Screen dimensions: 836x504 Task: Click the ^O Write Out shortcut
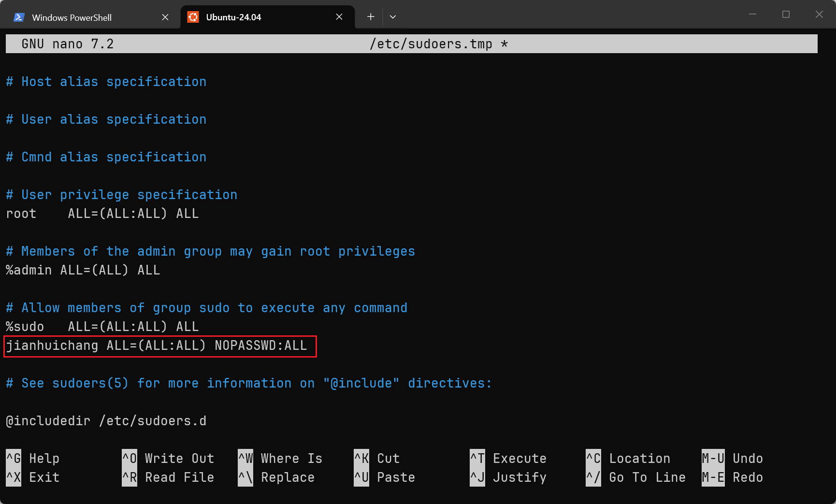coord(168,458)
